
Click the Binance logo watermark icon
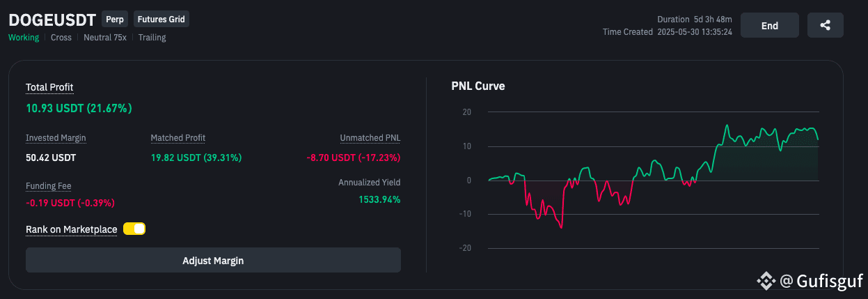click(766, 281)
